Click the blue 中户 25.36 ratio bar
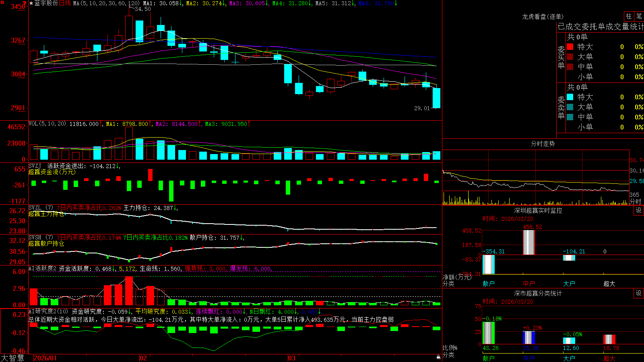This screenshot has width=644, height=362. (529, 337)
